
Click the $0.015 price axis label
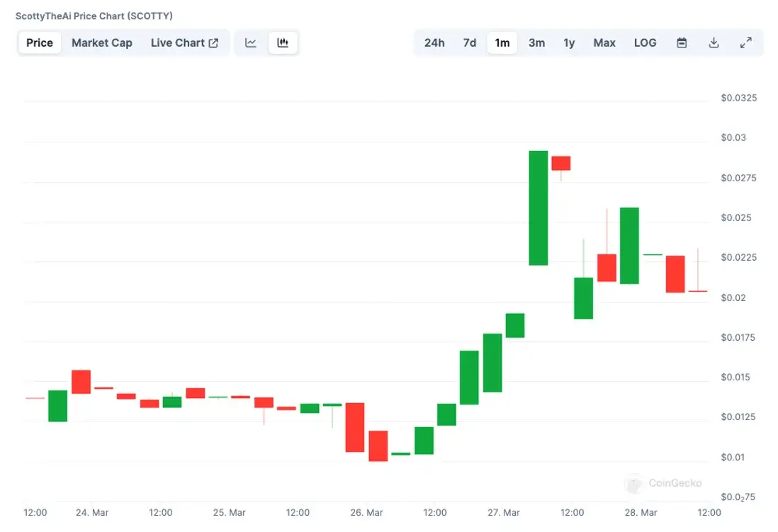[x=735, y=377]
